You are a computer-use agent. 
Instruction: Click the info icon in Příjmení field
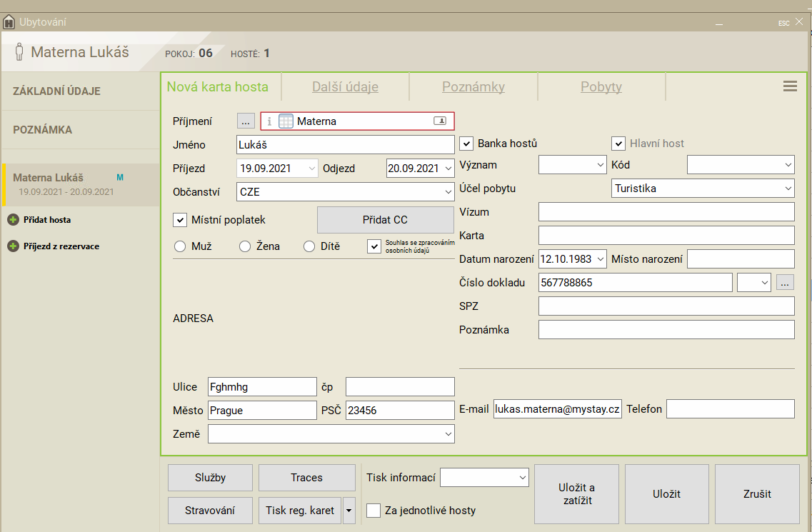tap(269, 121)
